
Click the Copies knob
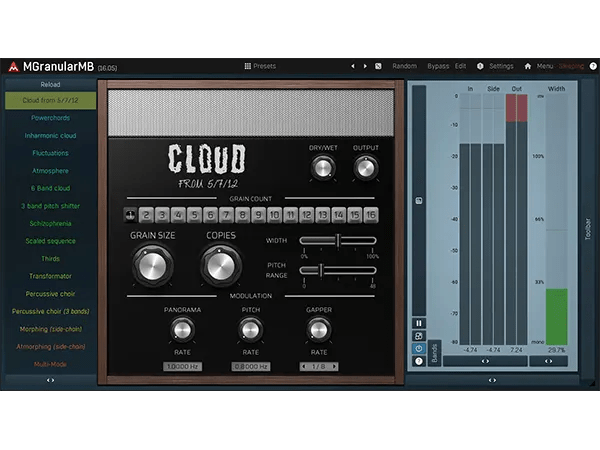[x=221, y=266]
